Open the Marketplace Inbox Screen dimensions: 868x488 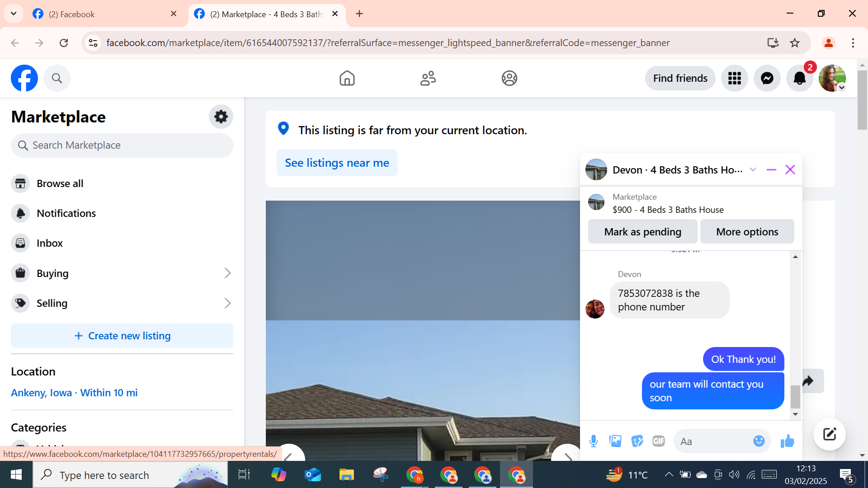click(x=121, y=243)
